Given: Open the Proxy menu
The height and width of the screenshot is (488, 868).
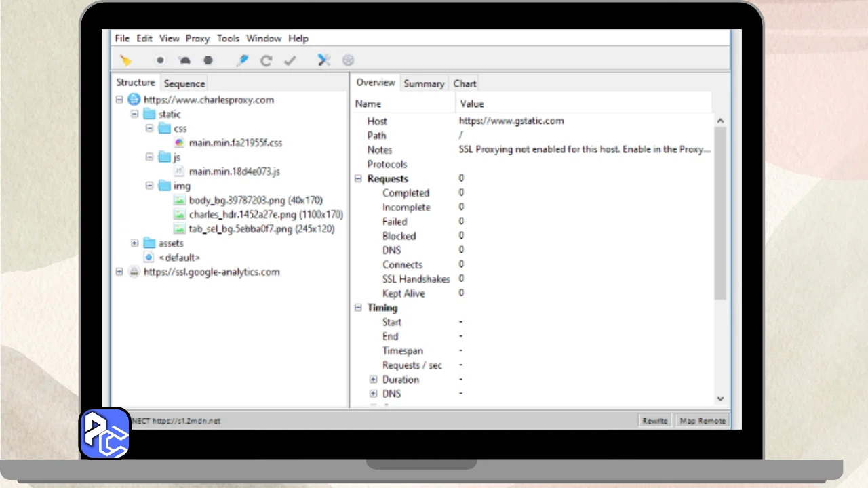Looking at the screenshot, I should pos(197,39).
